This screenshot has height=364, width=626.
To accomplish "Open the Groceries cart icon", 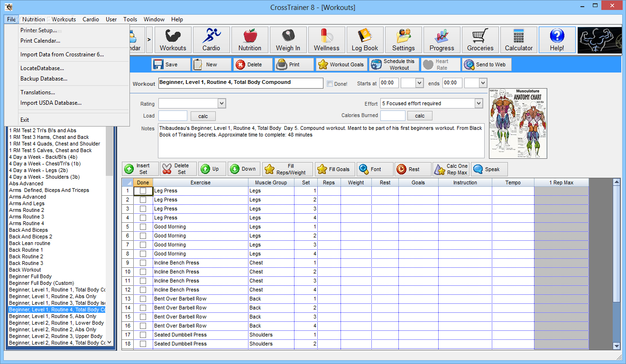I will point(480,40).
